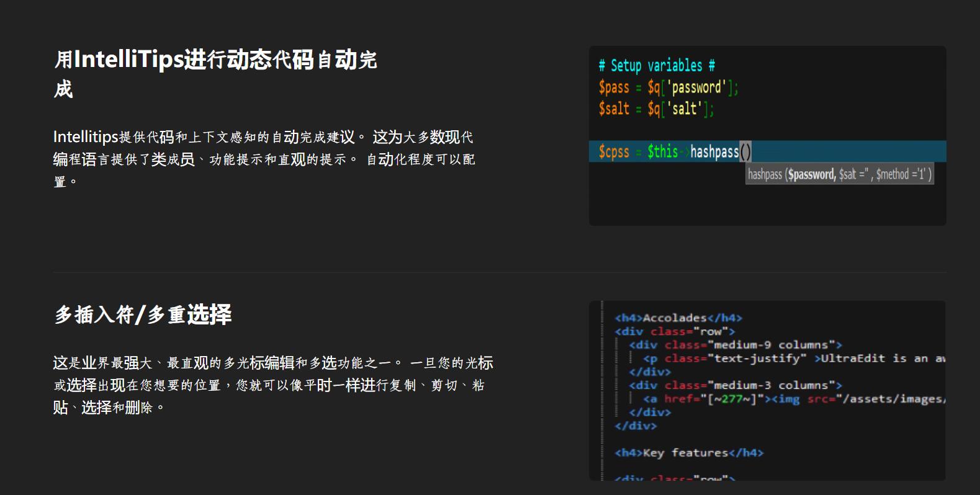Click the '<a href="[~277~]">' image link code line
Screen dimensions: 980x495
click(x=794, y=399)
